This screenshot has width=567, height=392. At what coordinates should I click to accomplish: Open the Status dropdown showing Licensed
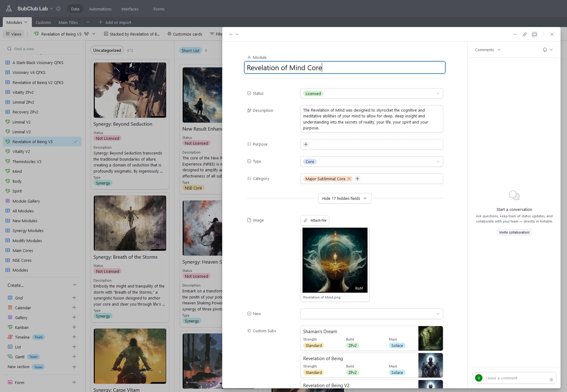pyautogui.click(x=371, y=93)
